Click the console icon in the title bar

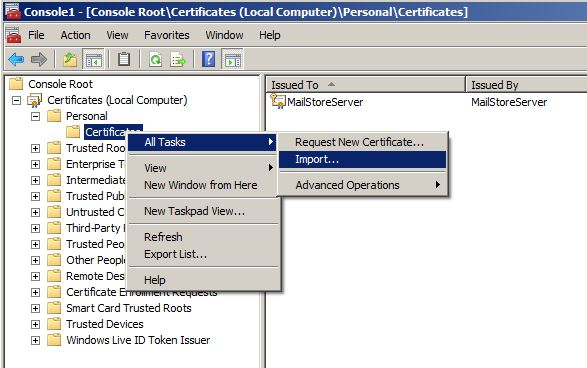13,11
